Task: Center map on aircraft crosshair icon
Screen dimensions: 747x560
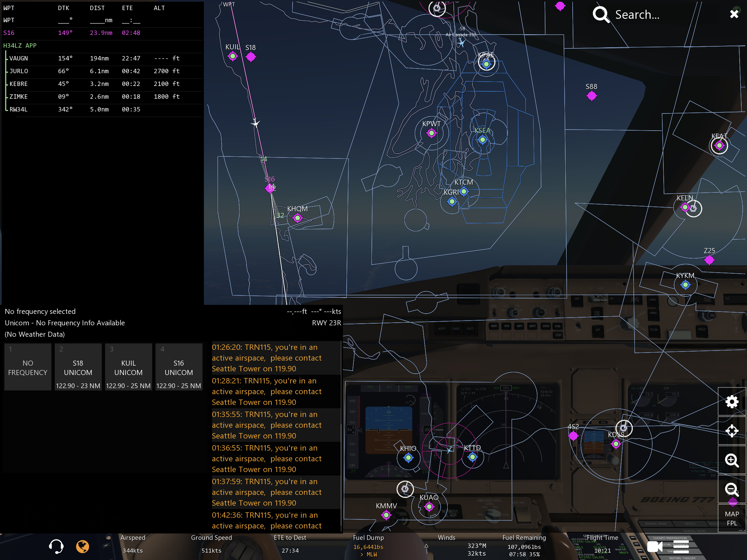Action: [x=732, y=431]
